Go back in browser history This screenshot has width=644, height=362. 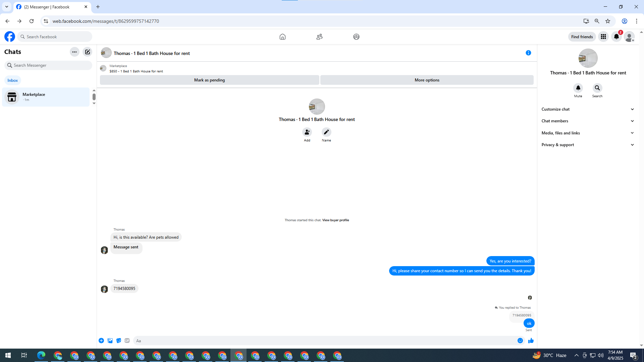point(7,21)
